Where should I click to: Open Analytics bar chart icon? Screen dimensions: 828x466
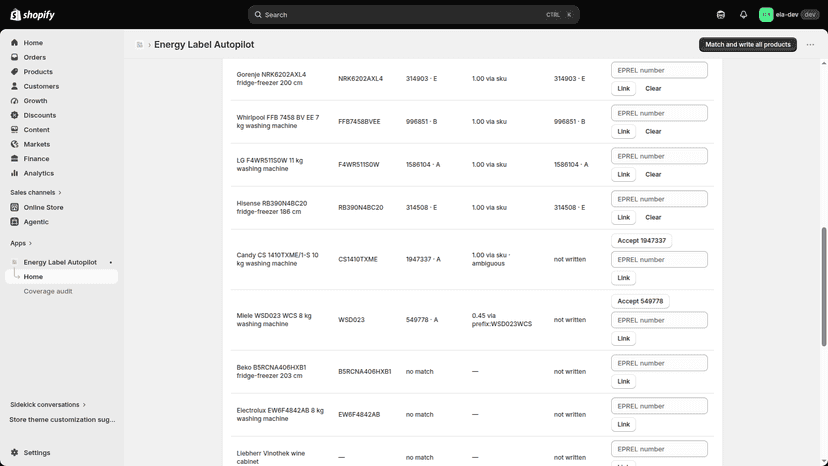pos(14,173)
